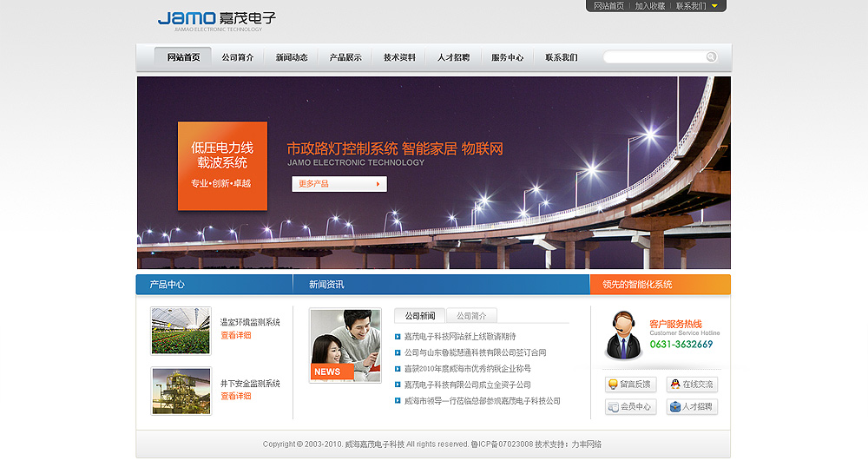Open the 公司简介 navigation item

pyautogui.click(x=238, y=57)
